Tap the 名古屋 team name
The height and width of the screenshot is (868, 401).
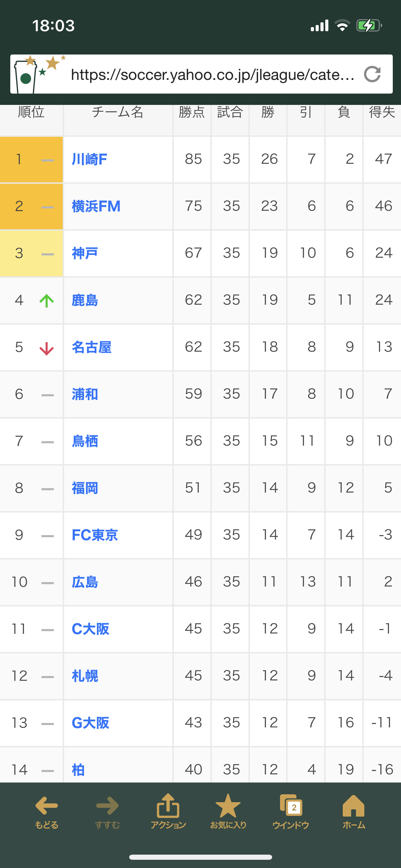pos(92,347)
